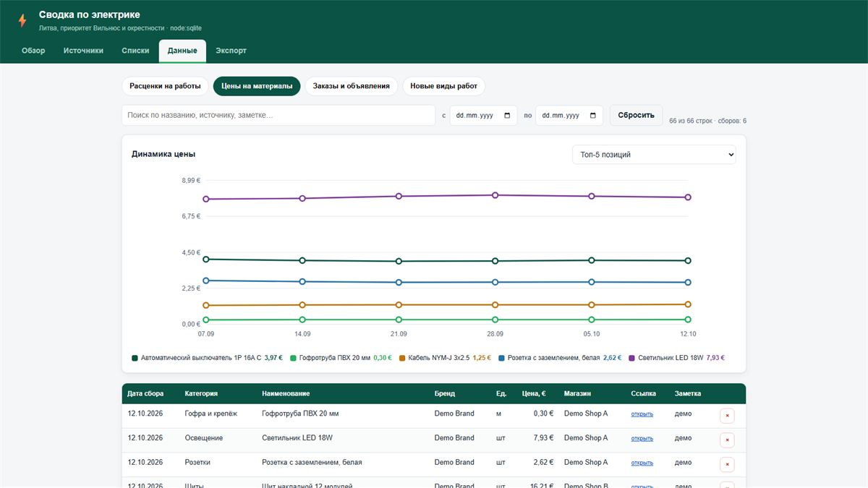Switch to Новые виды работ

[x=444, y=86]
